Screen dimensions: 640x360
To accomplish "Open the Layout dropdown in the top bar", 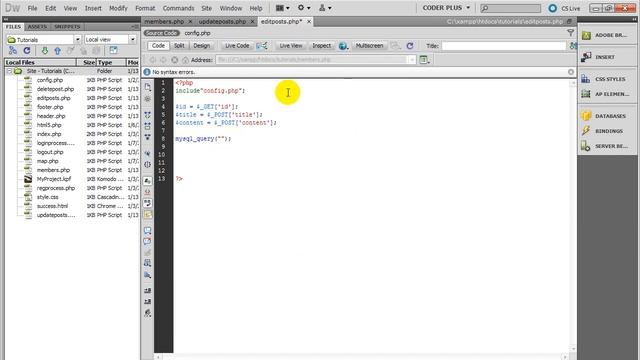I will 282,8.
